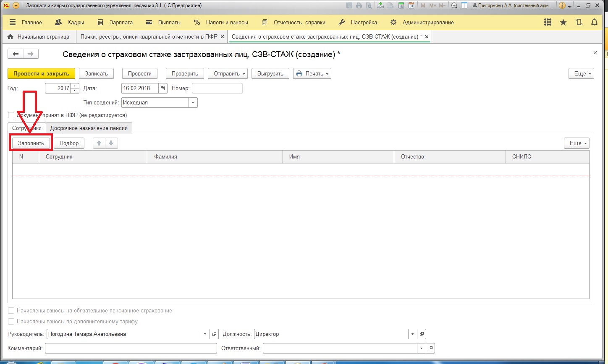
Task: Open the calculator from the title bar
Action: click(x=401, y=5)
